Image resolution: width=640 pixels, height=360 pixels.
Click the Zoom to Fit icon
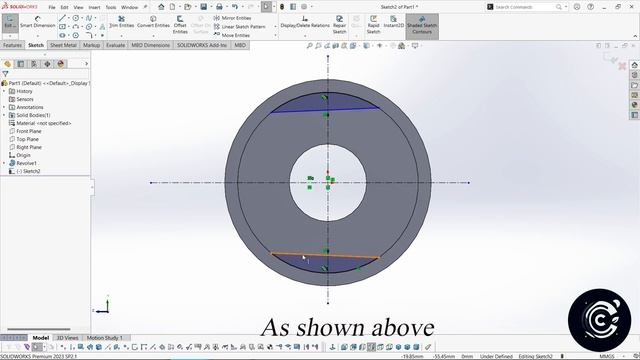point(310,46)
